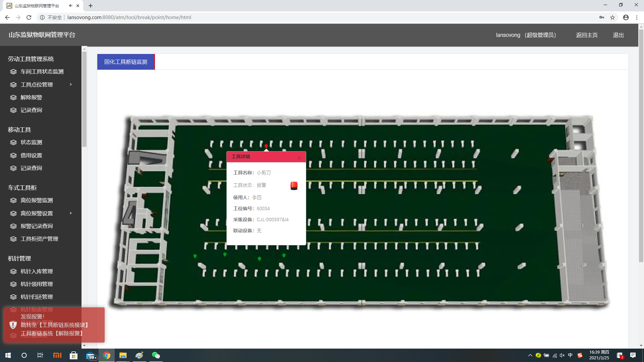Viewport: 644px width, 362px height.
Task: Mute the tab using its speaker icon
Action: 70,6
